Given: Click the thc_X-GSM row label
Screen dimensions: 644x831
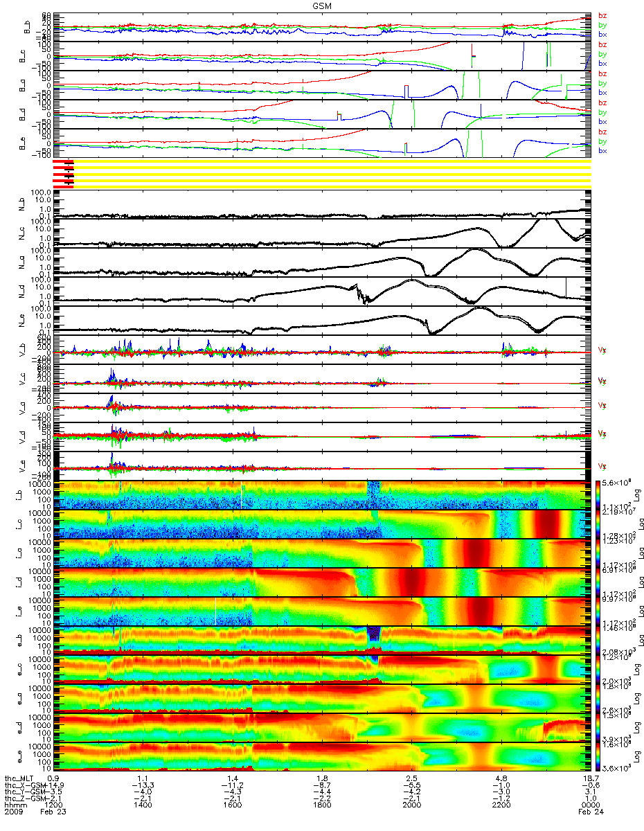Looking at the screenshot, I should click(25, 785).
